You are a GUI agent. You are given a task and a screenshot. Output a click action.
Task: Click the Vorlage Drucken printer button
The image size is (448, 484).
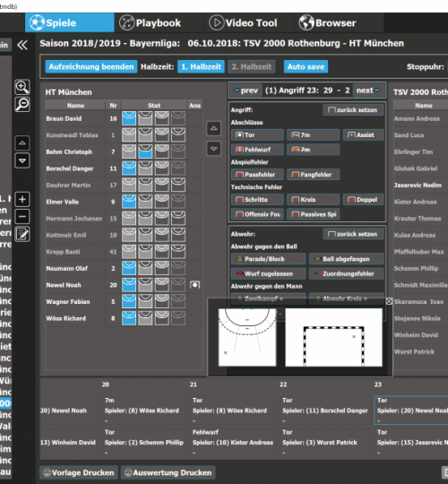pos(79,472)
